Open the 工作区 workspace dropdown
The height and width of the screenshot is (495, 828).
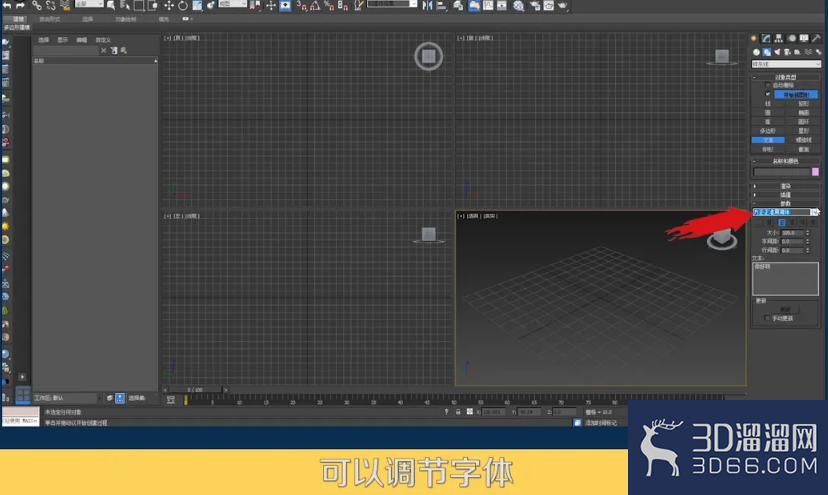pyautogui.click(x=68, y=398)
